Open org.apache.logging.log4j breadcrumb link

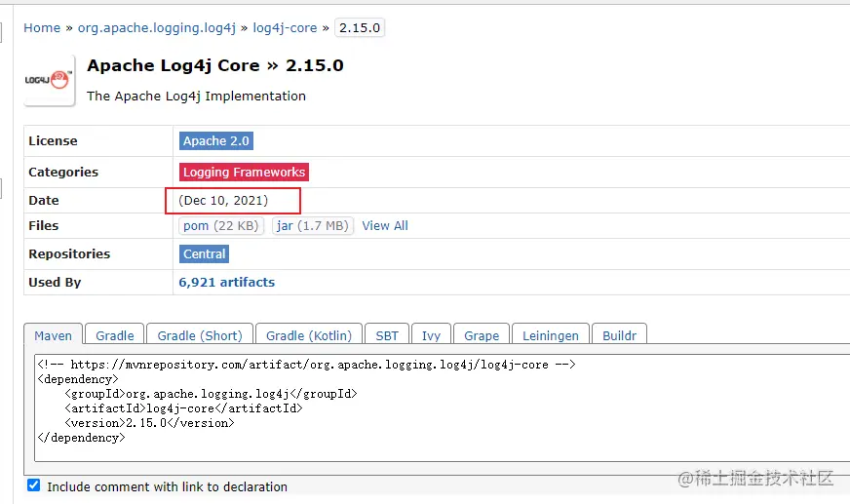point(157,27)
